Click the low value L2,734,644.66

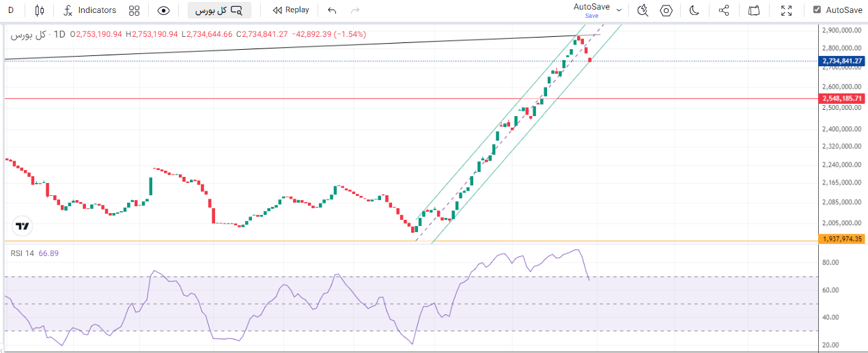pyautogui.click(x=207, y=34)
